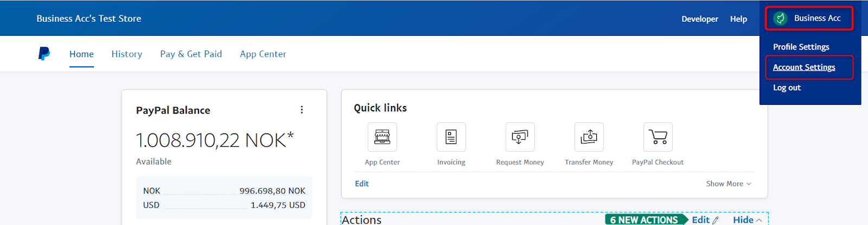Choose Log out from account menu

787,87
